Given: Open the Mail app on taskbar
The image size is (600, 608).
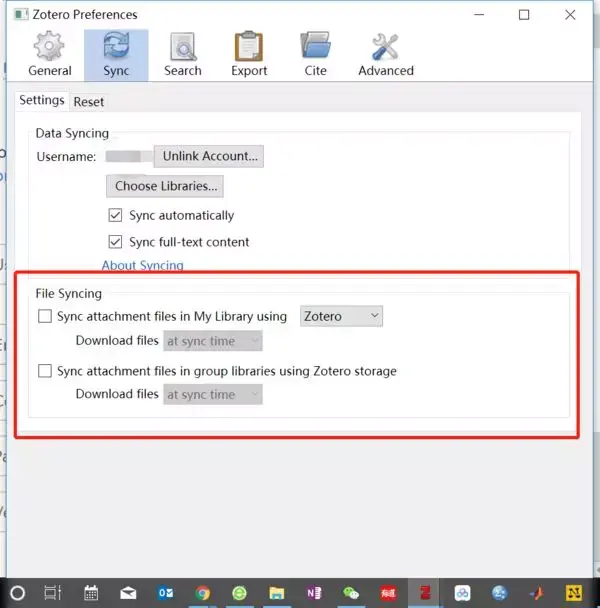Looking at the screenshot, I should point(128,593).
